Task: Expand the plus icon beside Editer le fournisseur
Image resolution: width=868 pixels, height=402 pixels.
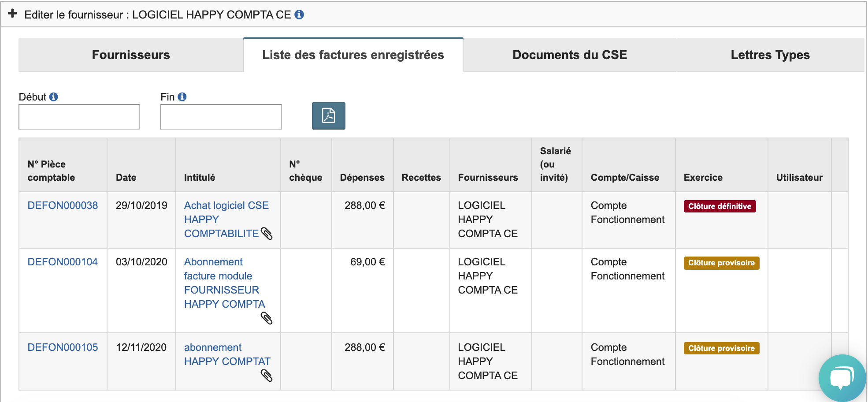Action: pyautogui.click(x=13, y=14)
